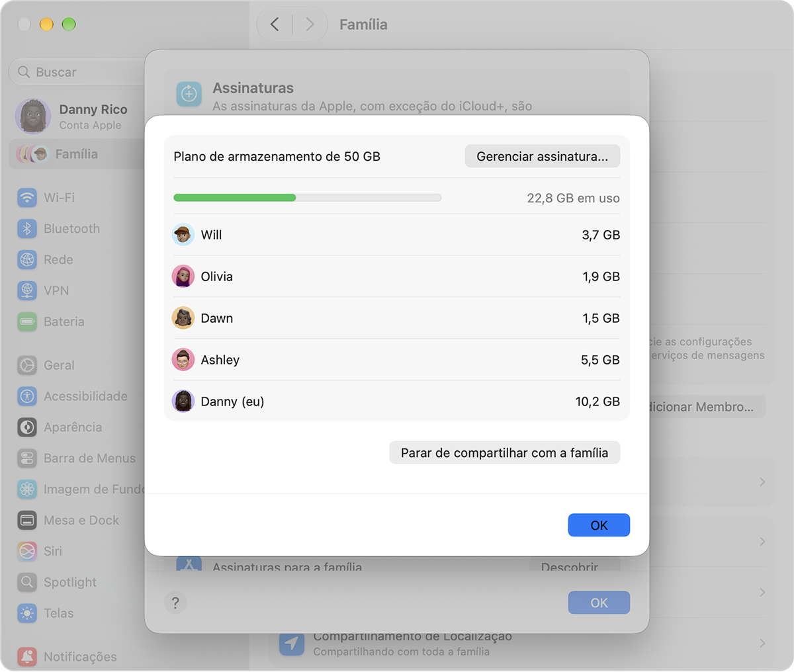The image size is (794, 672).
Task: Click the Assinaturas header icon
Action: (x=189, y=94)
